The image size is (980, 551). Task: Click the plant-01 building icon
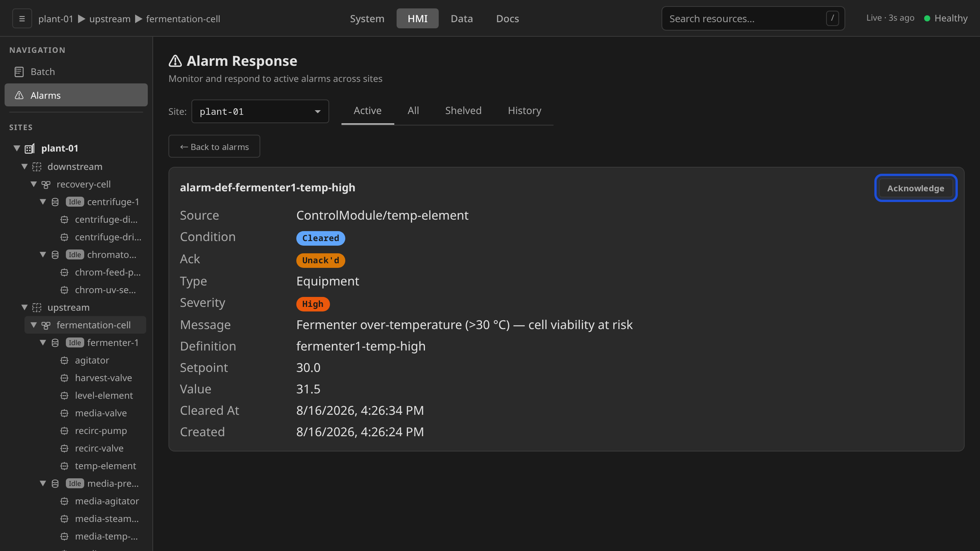point(30,148)
